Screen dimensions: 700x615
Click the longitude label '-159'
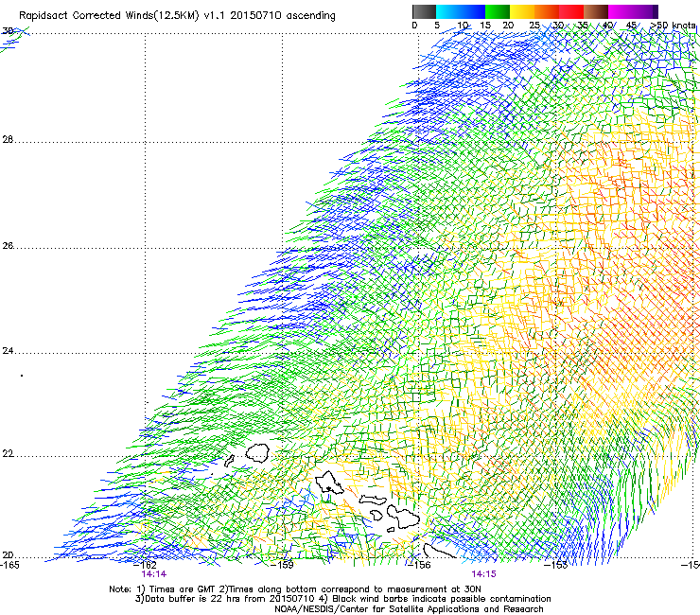(x=282, y=565)
